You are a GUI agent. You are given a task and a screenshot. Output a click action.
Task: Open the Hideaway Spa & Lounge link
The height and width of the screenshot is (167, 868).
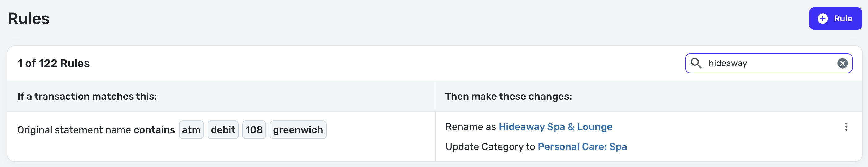click(555, 127)
